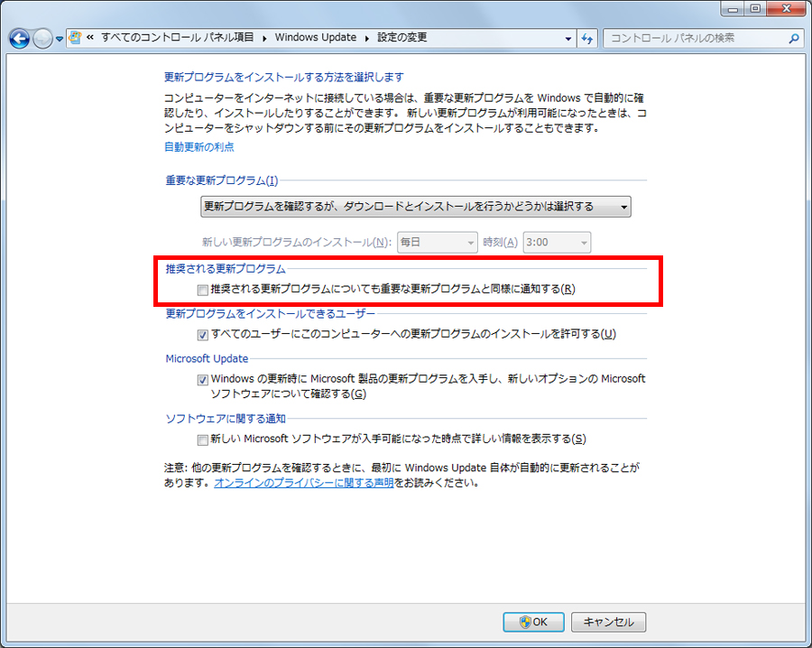Click the refresh icon next to address bar
812x648 pixels.
coord(586,38)
